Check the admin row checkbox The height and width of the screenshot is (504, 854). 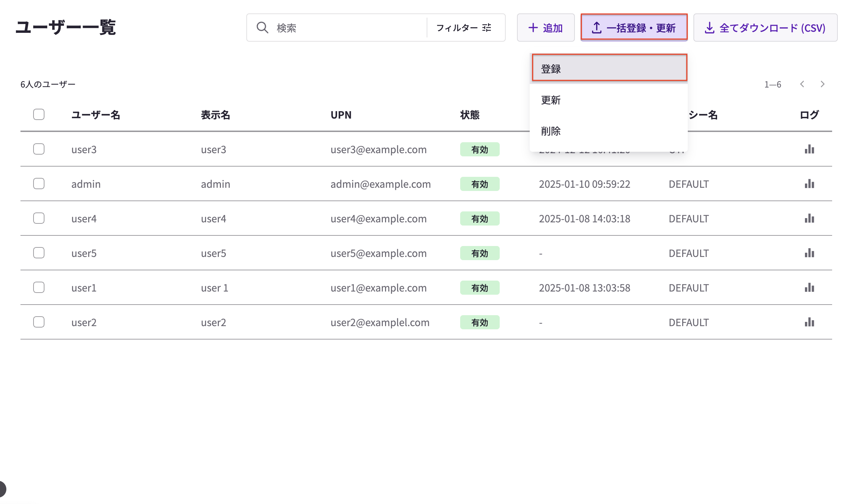(38, 184)
